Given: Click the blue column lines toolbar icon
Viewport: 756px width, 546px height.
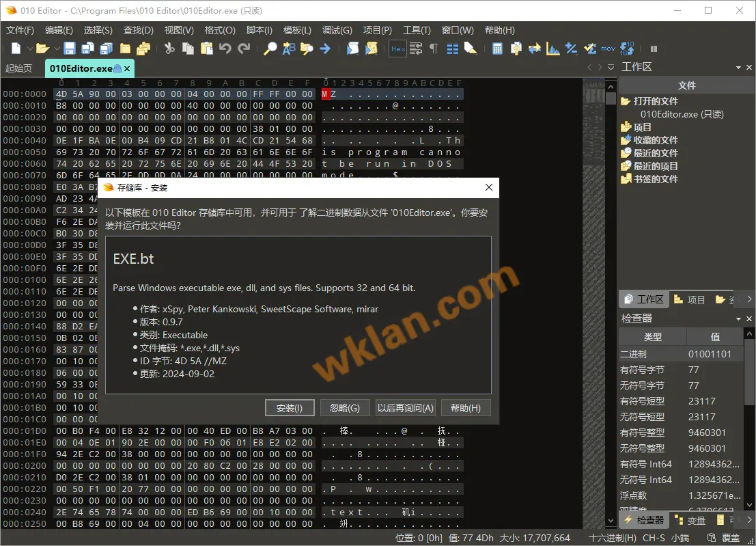Looking at the screenshot, I should (x=452, y=49).
